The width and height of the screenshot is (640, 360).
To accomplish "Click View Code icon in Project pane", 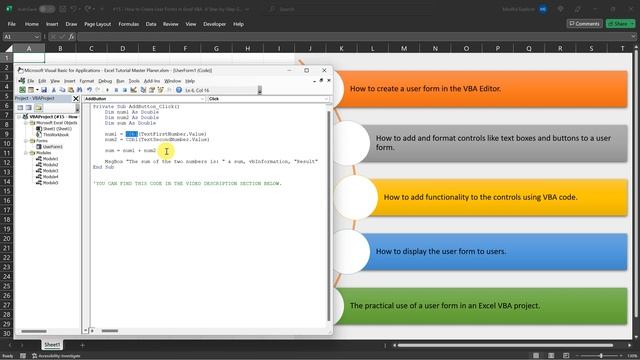I will tap(20, 108).
